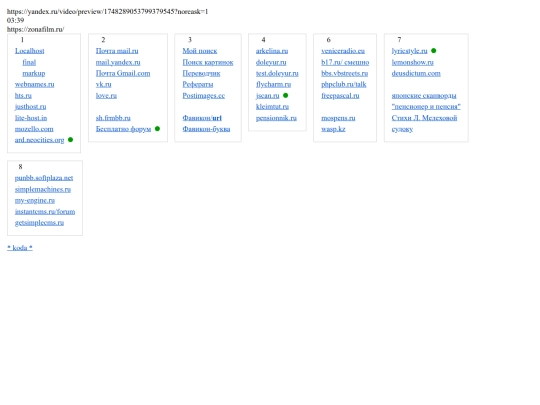Visit bbs.vbstreets.ru link

click(x=344, y=73)
